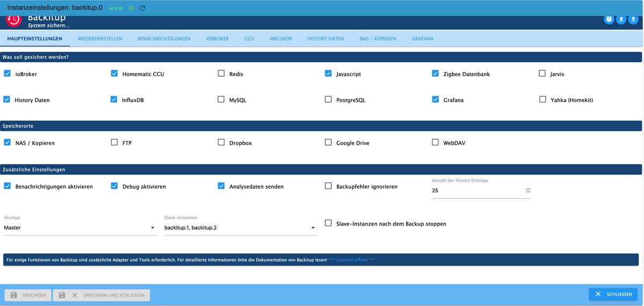Open the InfluxDB tab

click(x=281, y=39)
